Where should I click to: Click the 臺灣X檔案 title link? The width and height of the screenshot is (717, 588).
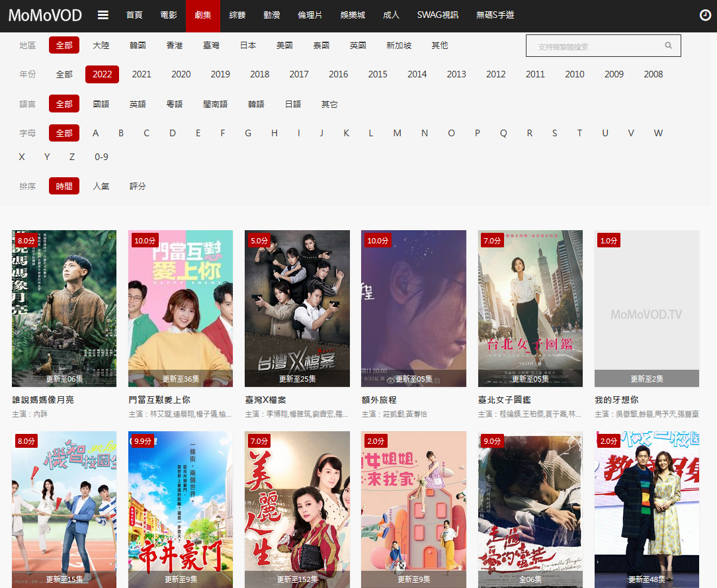point(266,400)
